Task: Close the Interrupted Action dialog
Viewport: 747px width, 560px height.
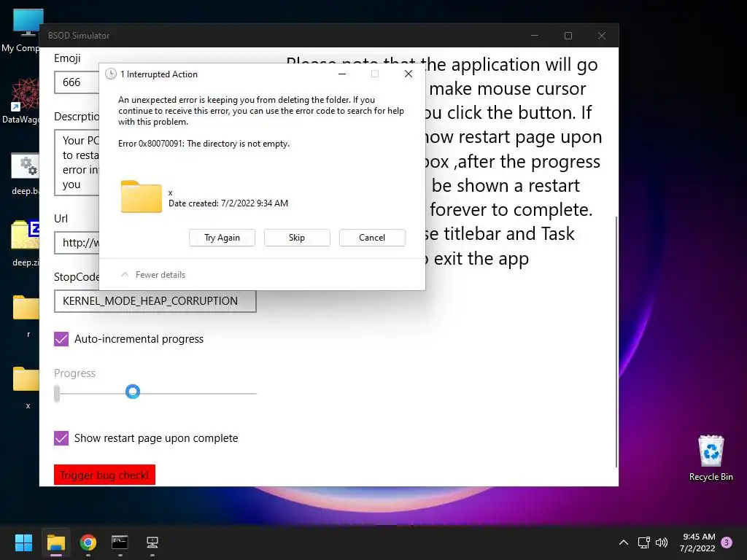Action: point(409,74)
